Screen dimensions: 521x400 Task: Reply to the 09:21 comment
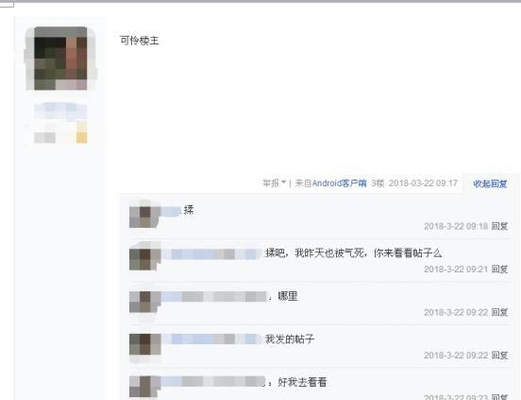[x=499, y=269]
